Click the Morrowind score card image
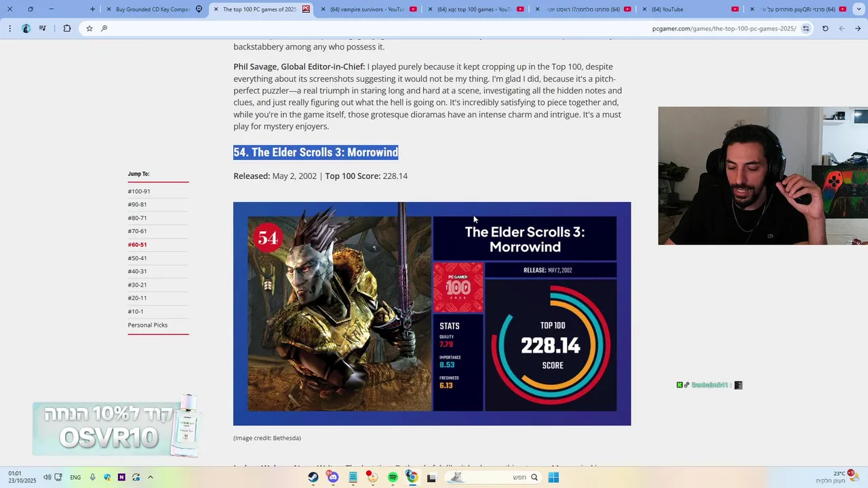The width and height of the screenshot is (868, 488). pos(432,314)
